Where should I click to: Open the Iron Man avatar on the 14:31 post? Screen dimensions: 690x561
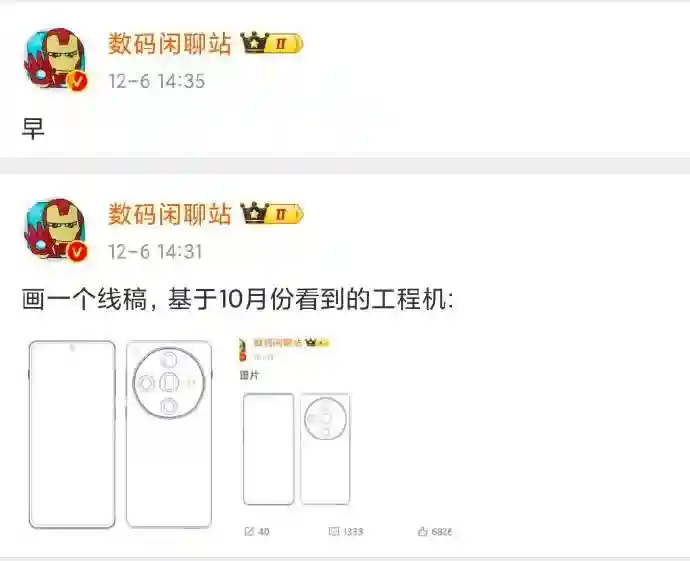tap(56, 230)
